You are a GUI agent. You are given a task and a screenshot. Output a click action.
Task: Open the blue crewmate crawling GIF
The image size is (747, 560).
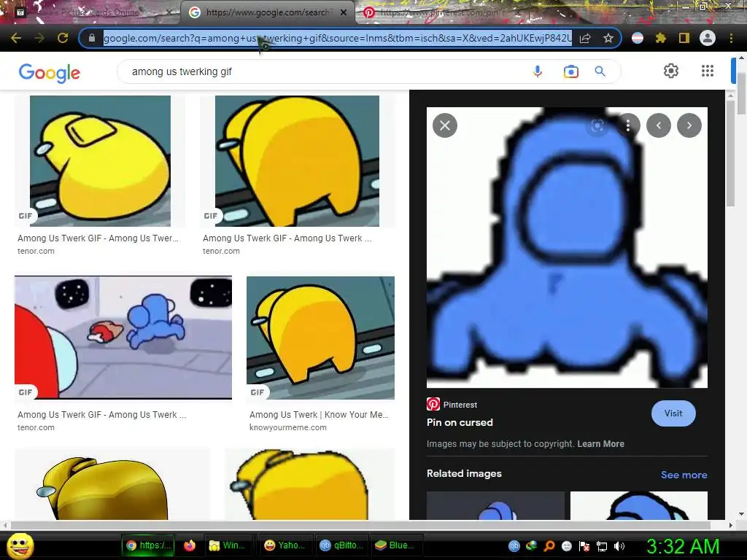pyautogui.click(x=123, y=337)
